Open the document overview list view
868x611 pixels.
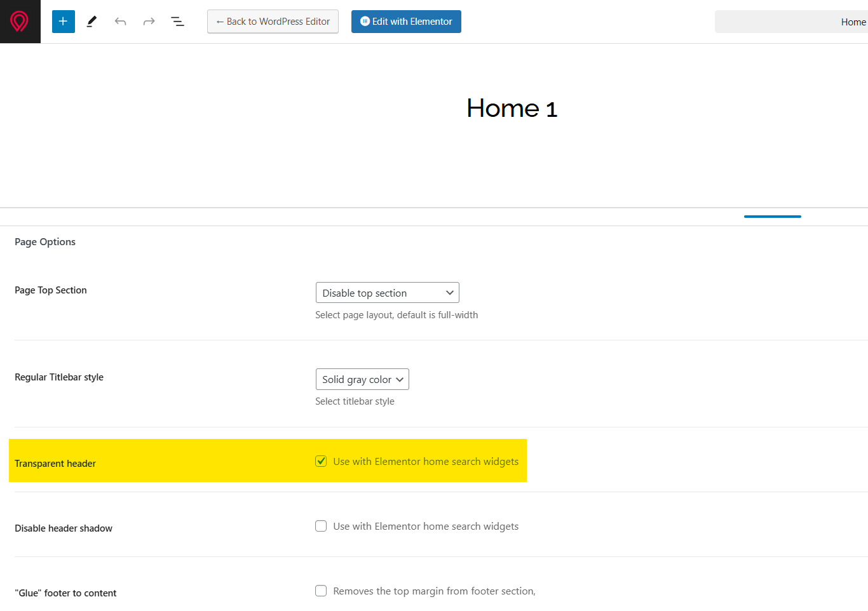click(177, 22)
